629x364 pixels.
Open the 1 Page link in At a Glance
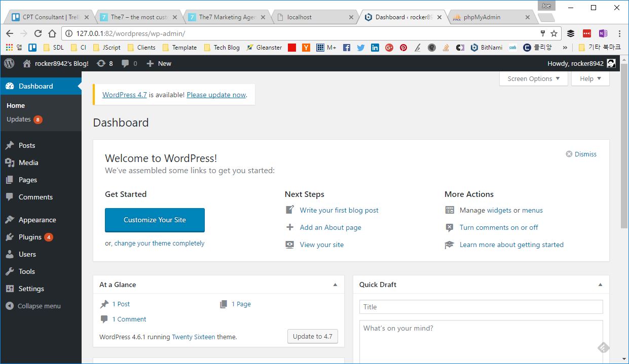241,304
